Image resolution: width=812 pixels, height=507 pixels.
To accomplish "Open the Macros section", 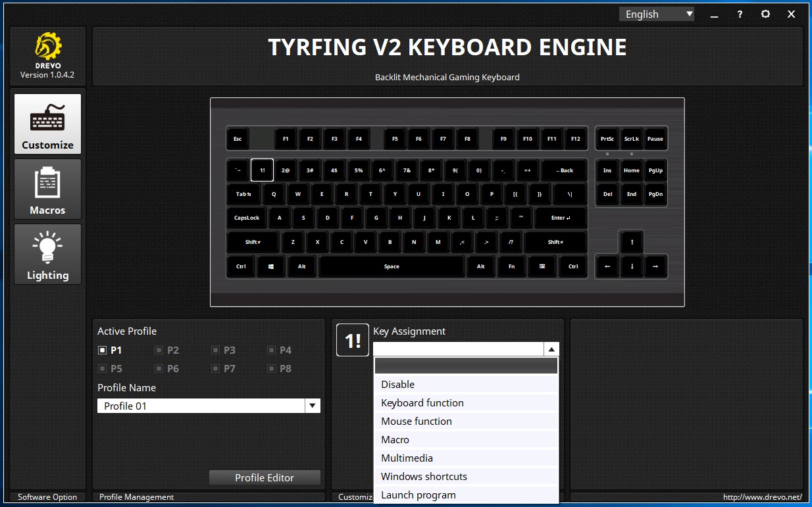I will pyautogui.click(x=47, y=189).
